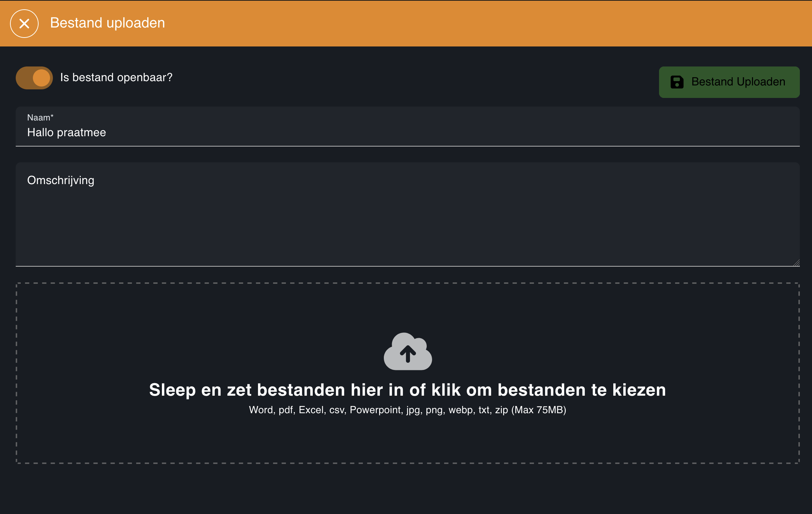Click the white X icon in the header
This screenshot has height=514, width=812.
24,24
